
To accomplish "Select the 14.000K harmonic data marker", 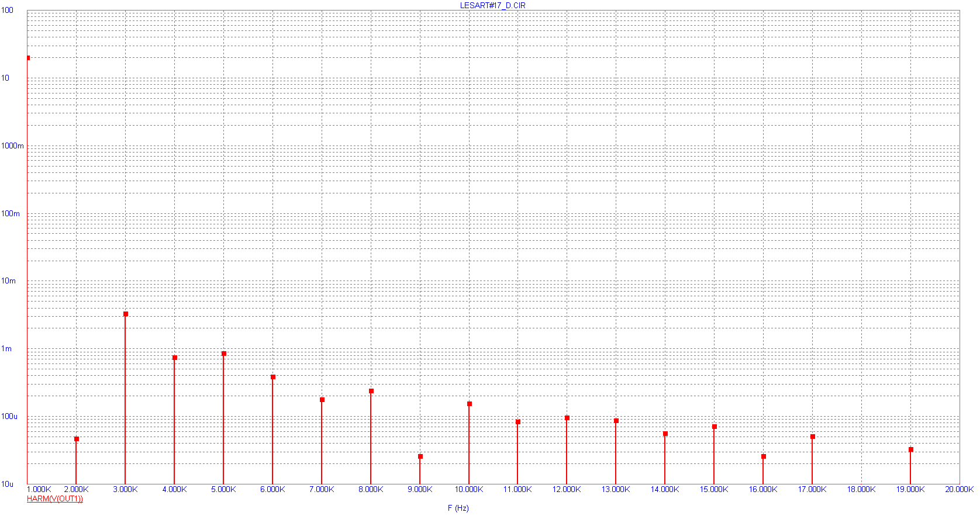I will (665, 434).
